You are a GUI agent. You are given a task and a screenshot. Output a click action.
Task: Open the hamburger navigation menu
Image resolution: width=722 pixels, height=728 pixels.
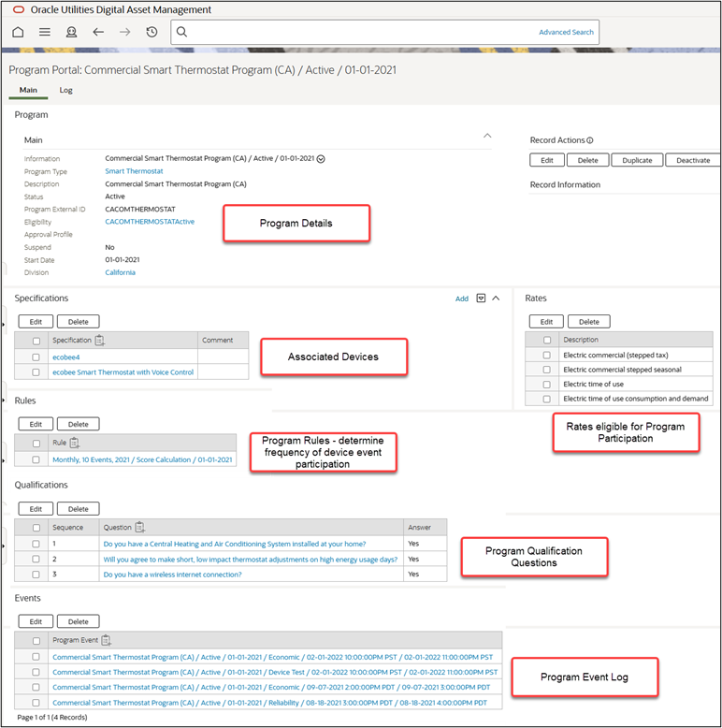[x=44, y=32]
